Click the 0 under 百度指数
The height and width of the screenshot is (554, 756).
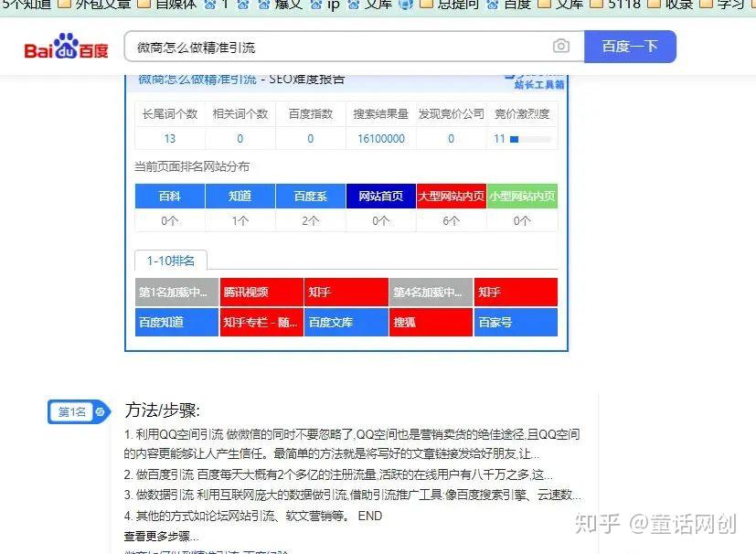click(311, 139)
